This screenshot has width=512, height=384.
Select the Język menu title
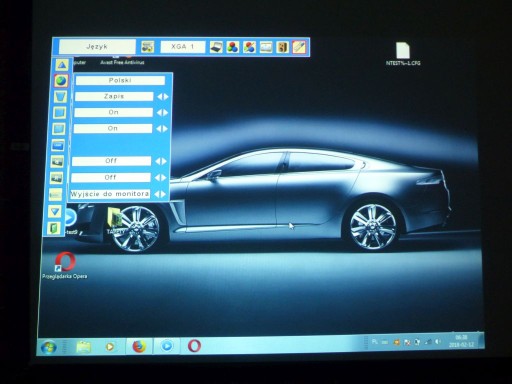[97, 46]
